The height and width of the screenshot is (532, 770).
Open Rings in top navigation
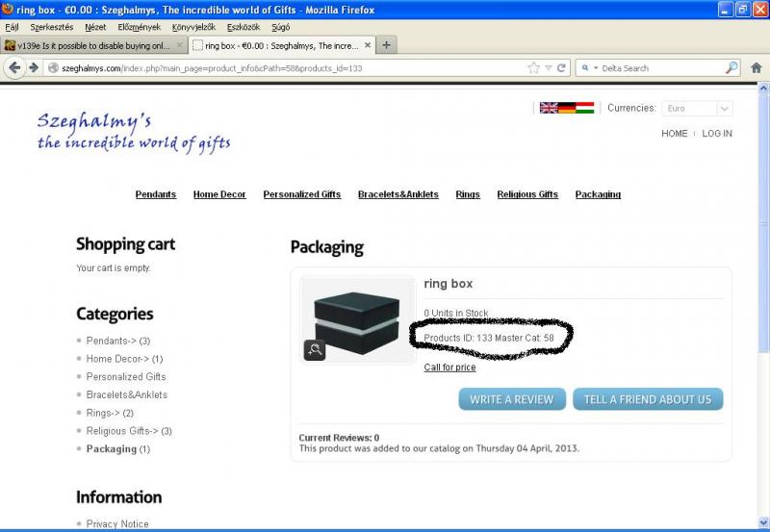(x=468, y=194)
